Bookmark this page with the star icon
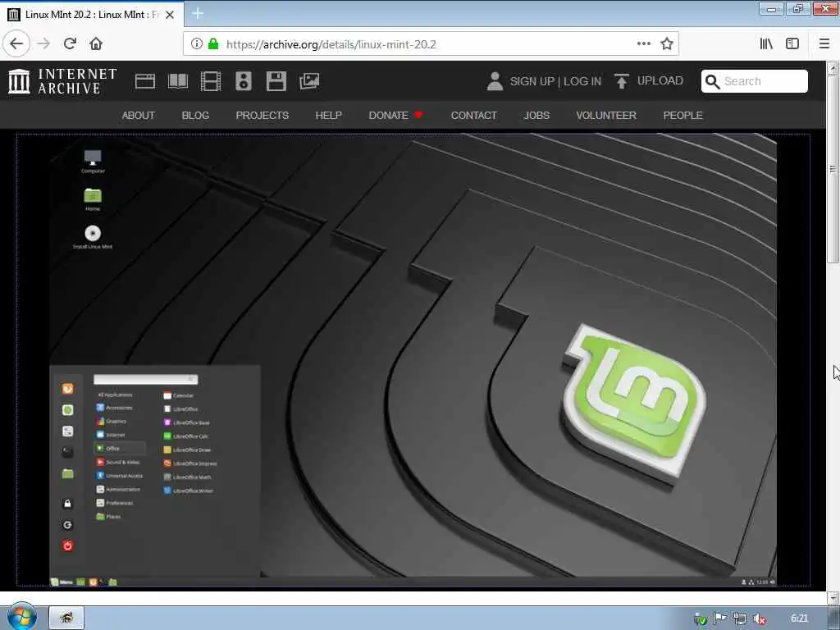 pos(666,44)
